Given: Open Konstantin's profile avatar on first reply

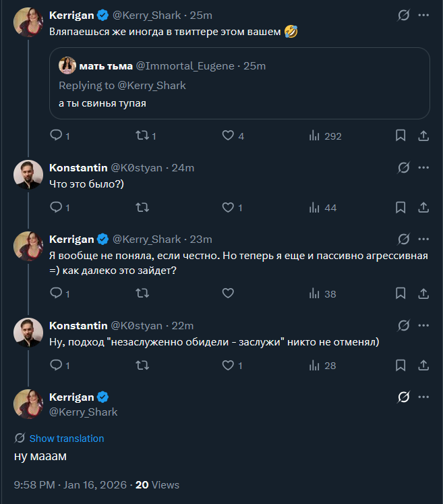Looking at the screenshot, I should pyautogui.click(x=28, y=175).
